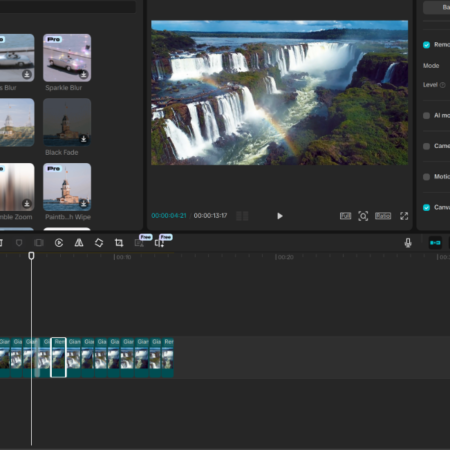Click the 00:10 mark on timeline ruler
The width and height of the screenshot is (450, 450).
123,257
